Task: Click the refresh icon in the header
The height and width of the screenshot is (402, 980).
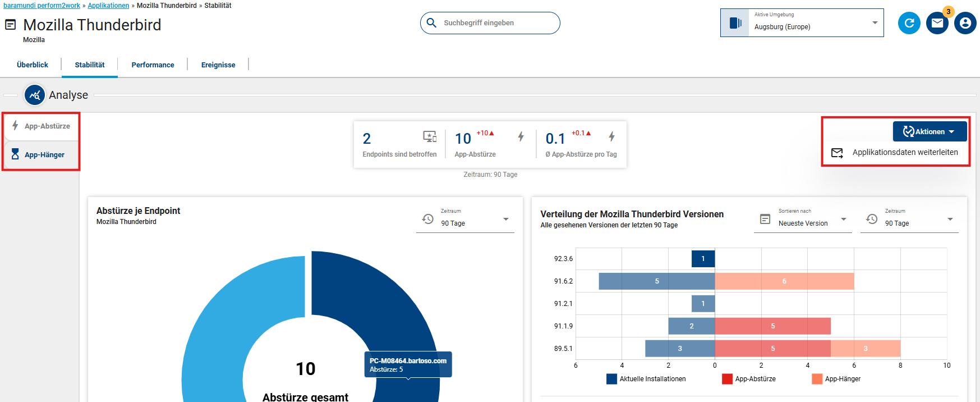Action: click(x=909, y=23)
